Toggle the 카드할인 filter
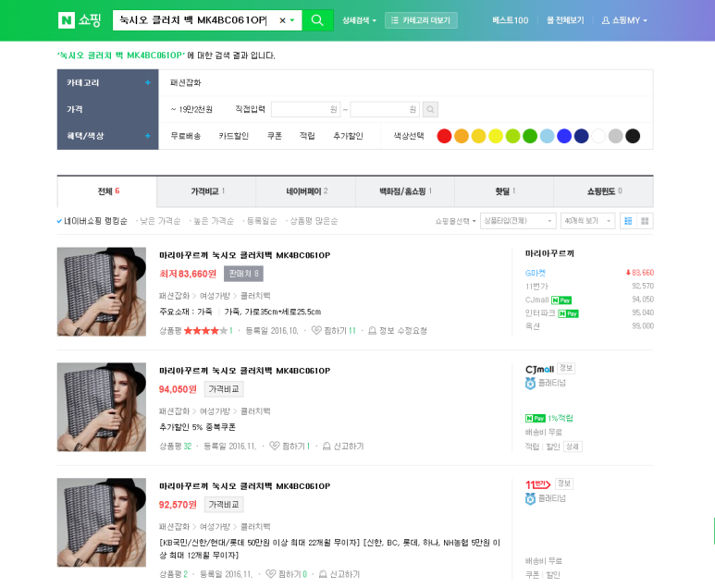 tap(233, 136)
